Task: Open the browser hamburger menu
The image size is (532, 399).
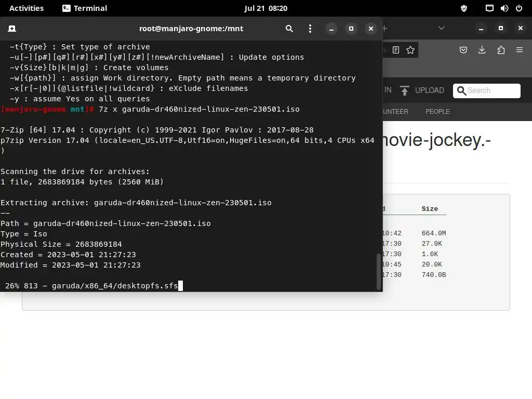Action: (x=520, y=50)
